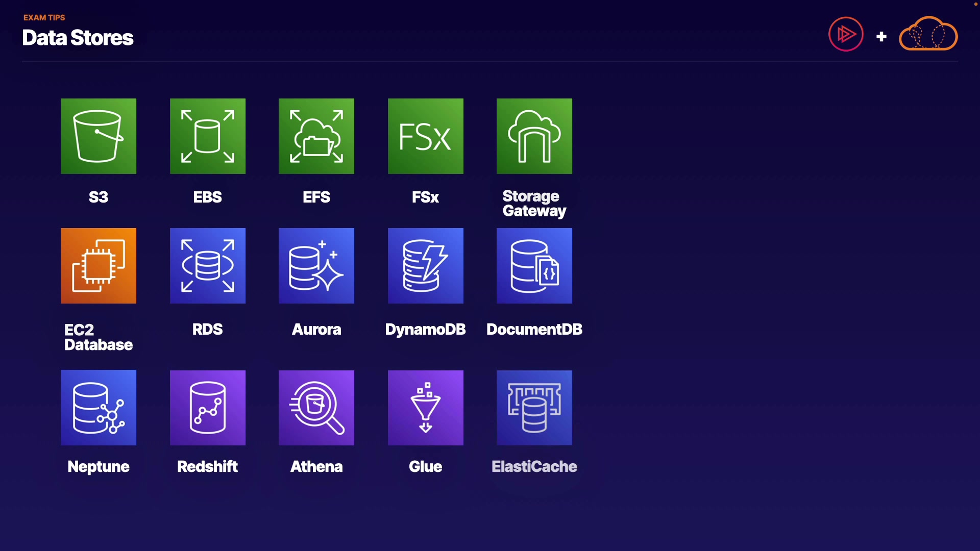Click the Storage Gateway icon
This screenshot has width=980, height=551.
(x=534, y=136)
